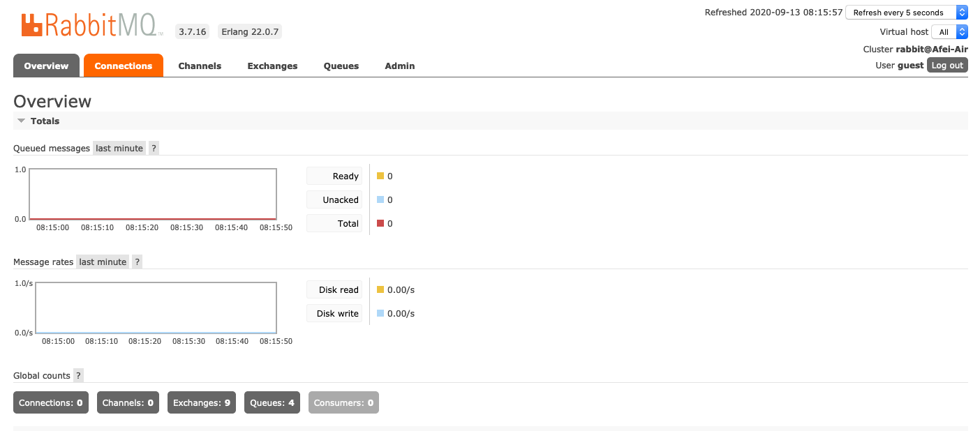Open the Exchanges tab

[x=272, y=66]
